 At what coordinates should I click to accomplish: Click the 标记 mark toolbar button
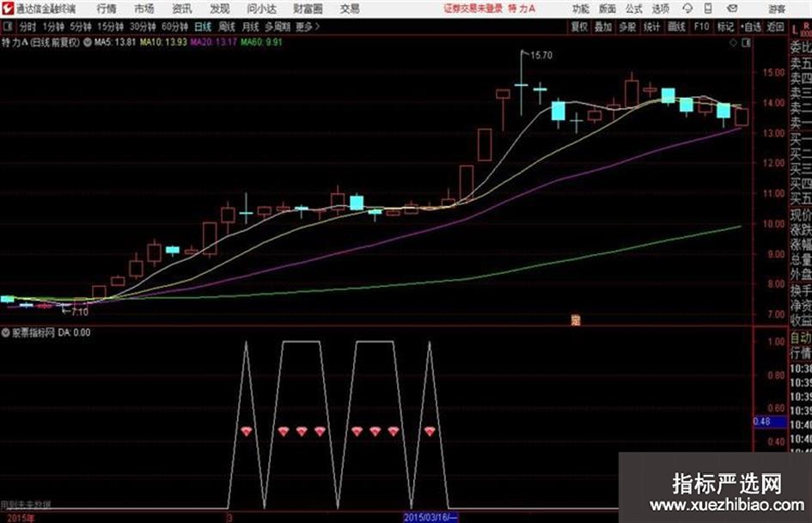(725, 27)
